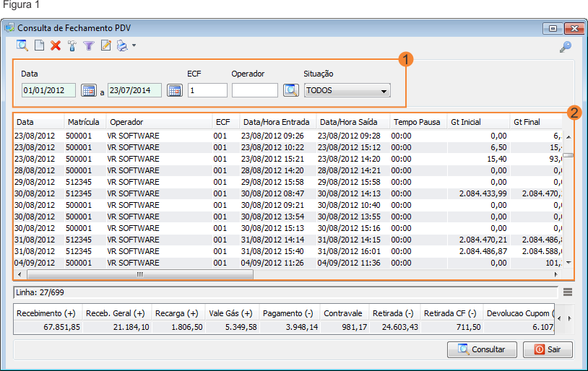
Task: Click the Consultar button
Action: click(482, 349)
